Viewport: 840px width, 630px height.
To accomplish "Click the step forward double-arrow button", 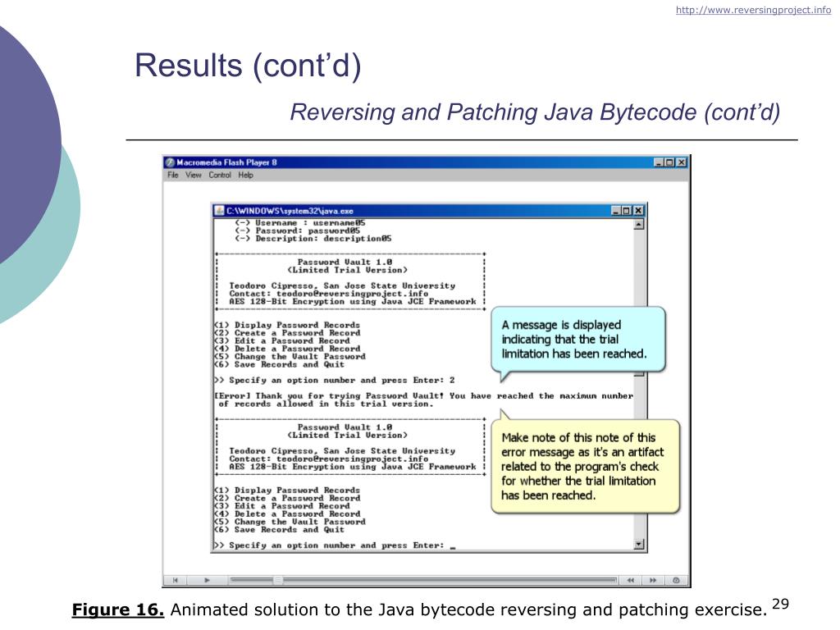I will point(653,580).
